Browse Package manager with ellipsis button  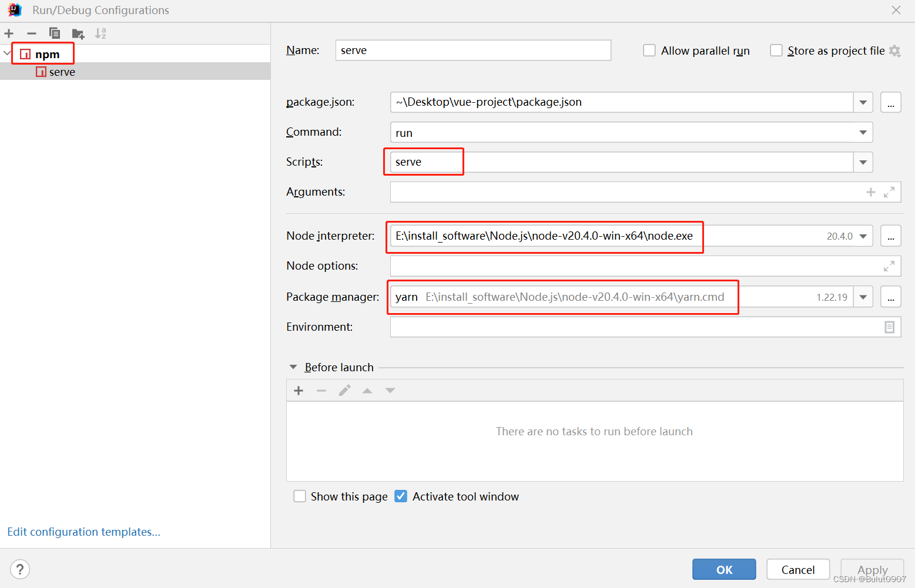(891, 297)
